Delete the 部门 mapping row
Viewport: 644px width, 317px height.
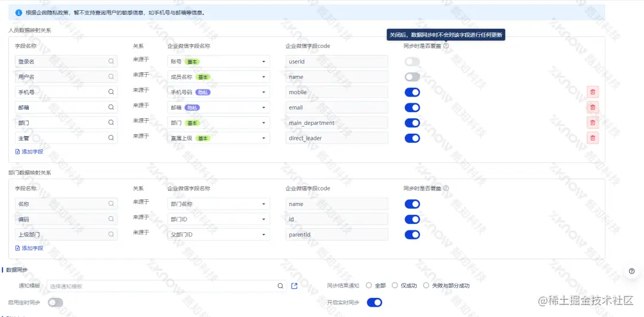[x=593, y=122]
